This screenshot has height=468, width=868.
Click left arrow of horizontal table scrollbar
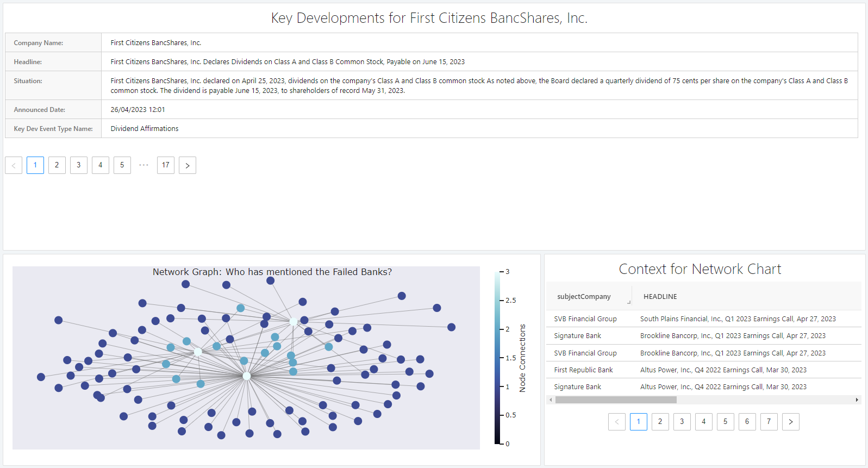pyautogui.click(x=551, y=400)
